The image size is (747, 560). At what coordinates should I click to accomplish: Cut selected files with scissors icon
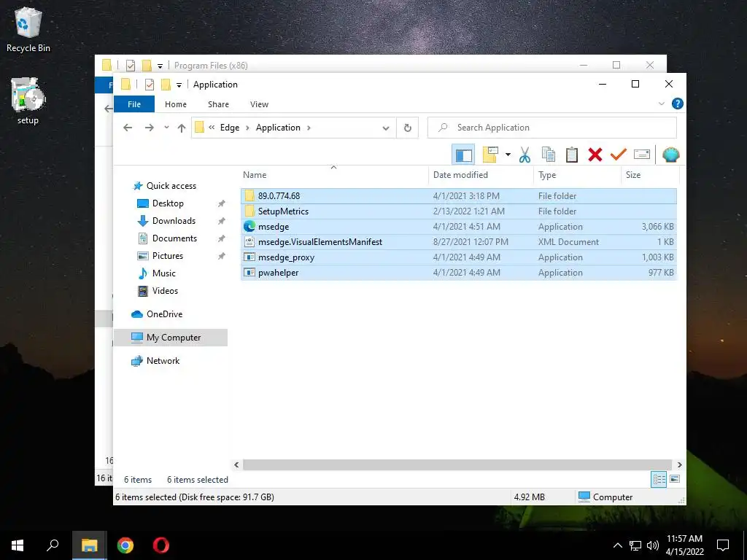(x=525, y=155)
